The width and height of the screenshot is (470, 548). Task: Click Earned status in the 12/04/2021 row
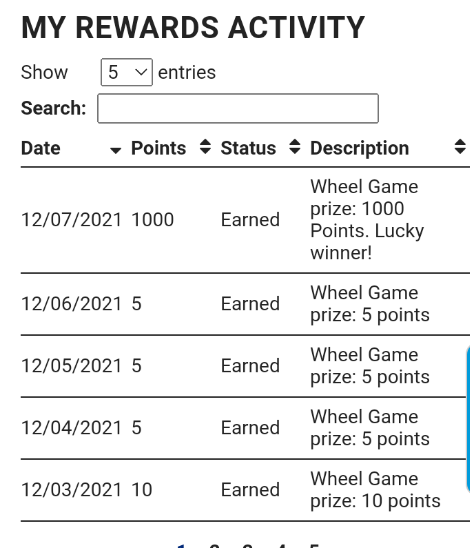point(250,428)
